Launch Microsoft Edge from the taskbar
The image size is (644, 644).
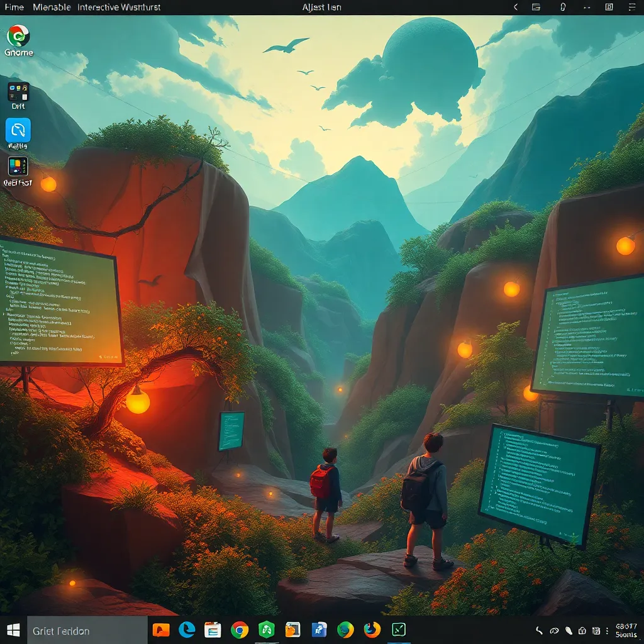pyautogui.click(x=187, y=630)
